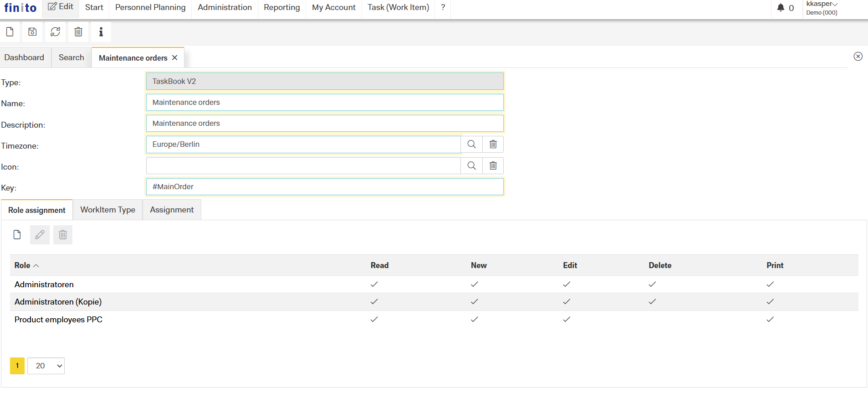Image resolution: width=868 pixels, height=393 pixels.
Task: Toggle Delete checkmark for Administratoren row
Action: [x=652, y=284]
